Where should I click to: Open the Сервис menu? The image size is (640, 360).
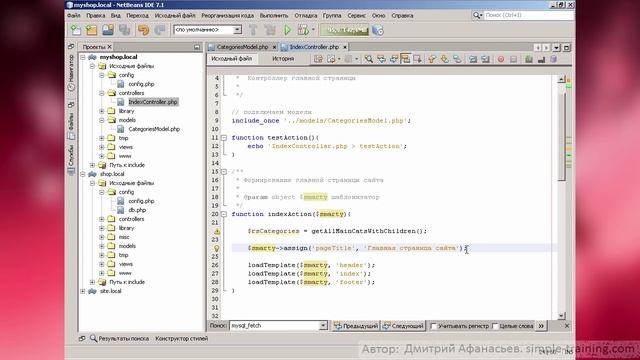coord(356,16)
